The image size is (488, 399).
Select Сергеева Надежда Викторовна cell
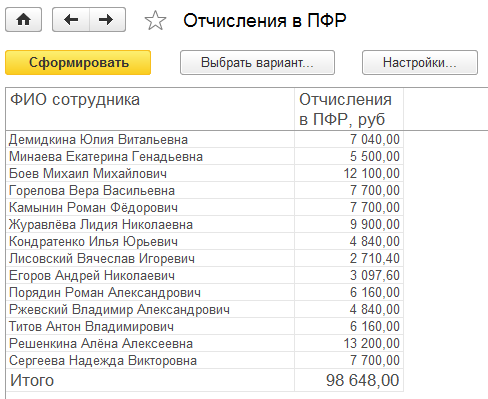click(x=150, y=360)
